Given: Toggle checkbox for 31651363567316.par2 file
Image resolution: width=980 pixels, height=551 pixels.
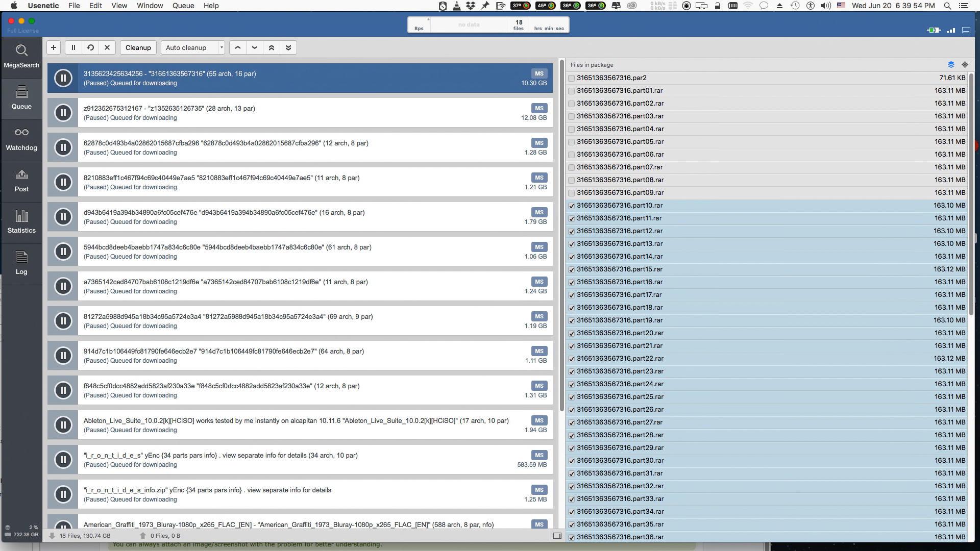Looking at the screenshot, I should tap(572, 78).
